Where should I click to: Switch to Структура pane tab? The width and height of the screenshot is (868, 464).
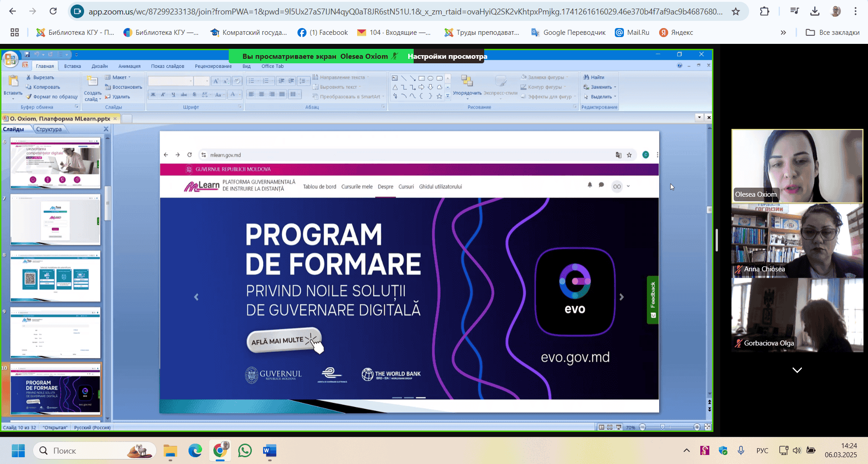coord(49,129)
